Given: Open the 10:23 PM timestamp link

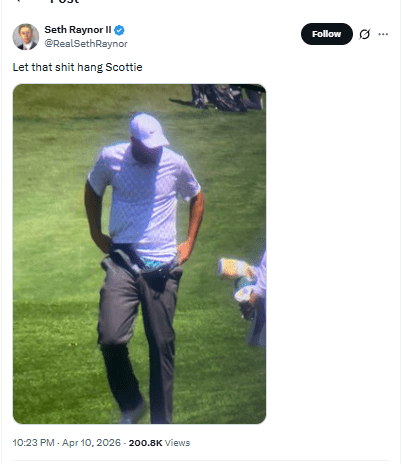Looking at the screenshot, I should [x=33, y=443].
